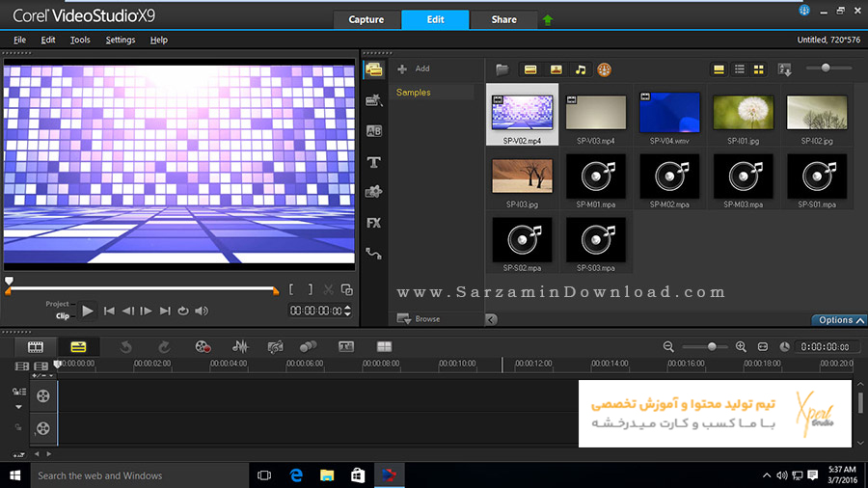Open the sort clips in library menu

(x=784, y=69)
